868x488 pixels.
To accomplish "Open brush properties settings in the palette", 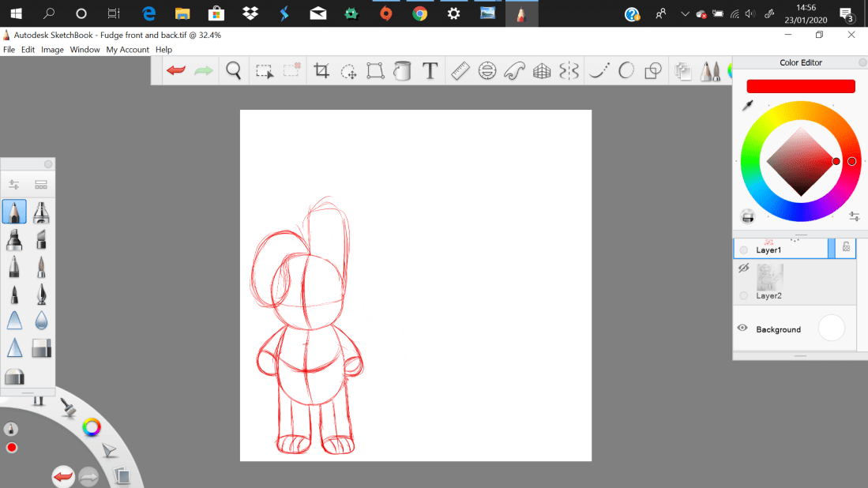I will (14, 185).
